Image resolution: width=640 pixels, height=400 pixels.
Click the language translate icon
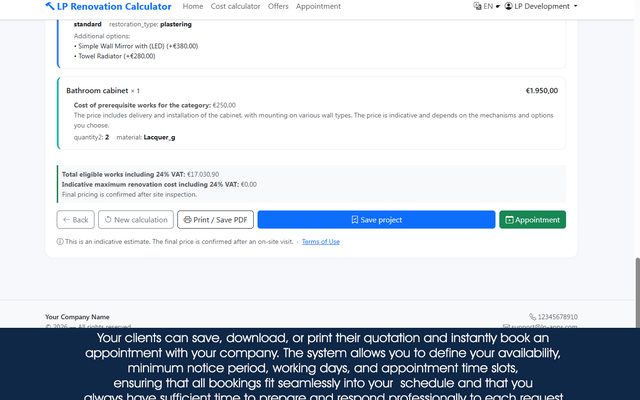coord(477,6)
